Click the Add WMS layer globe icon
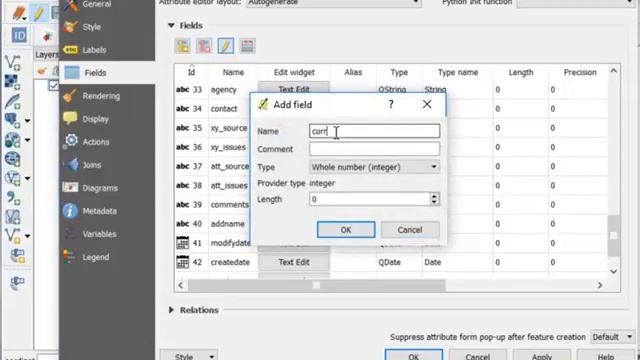This screenshot has height=360, width=640. [x=12, y=159]
